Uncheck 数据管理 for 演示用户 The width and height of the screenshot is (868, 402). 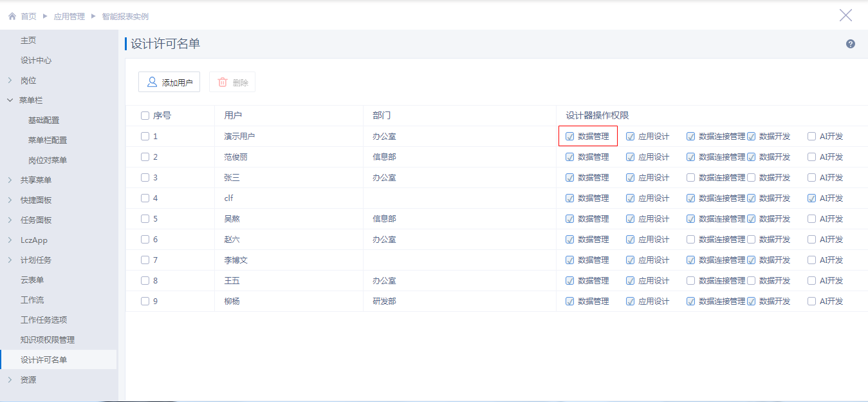569,137
